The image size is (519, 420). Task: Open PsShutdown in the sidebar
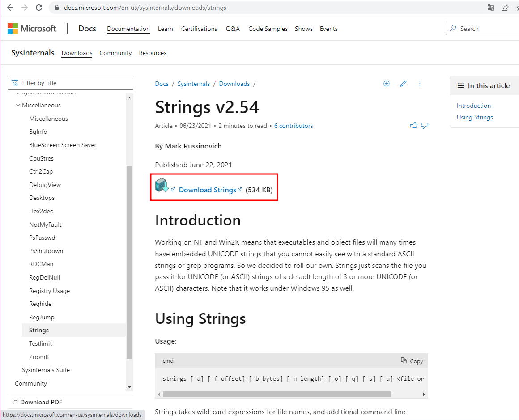tap(46, 251)
